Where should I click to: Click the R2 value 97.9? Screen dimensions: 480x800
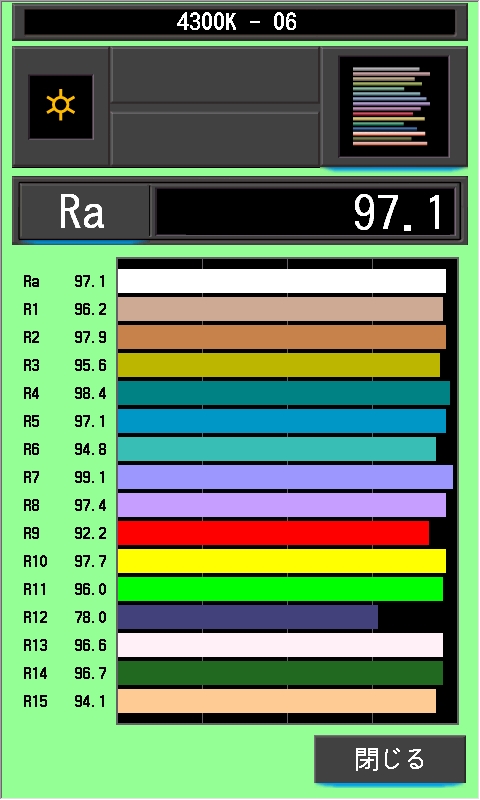(x=90, y=337)
